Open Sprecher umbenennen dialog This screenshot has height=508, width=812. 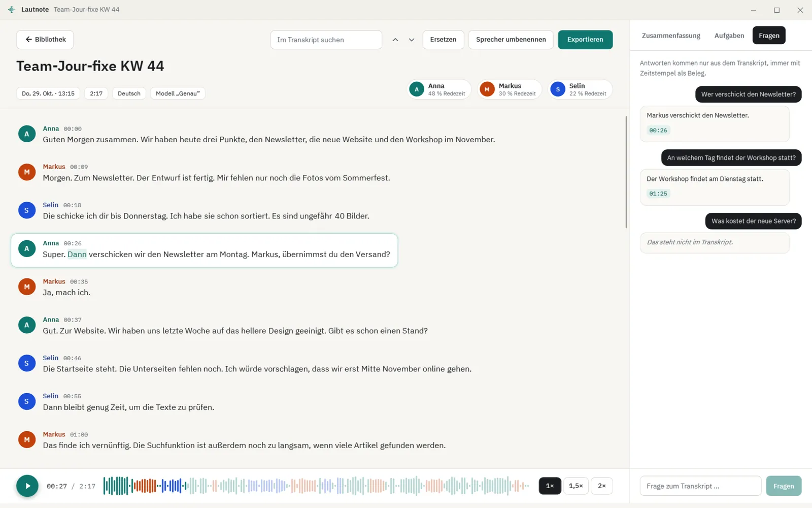(x=511, y=40)
